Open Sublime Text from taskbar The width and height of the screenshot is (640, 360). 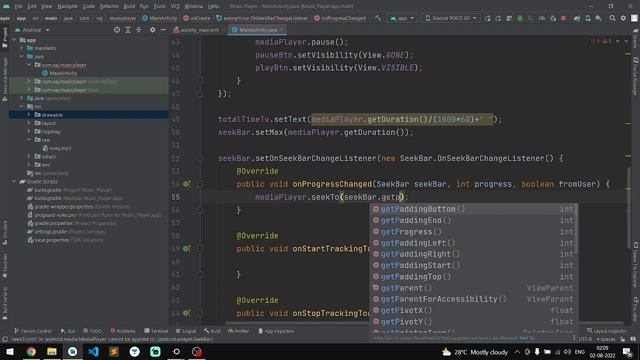point(114,351)
